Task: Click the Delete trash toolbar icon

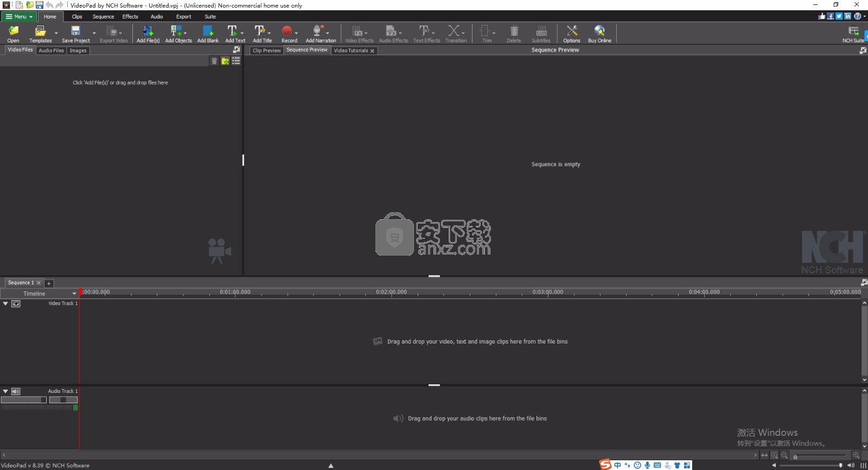Action: [x=514, y=34]
